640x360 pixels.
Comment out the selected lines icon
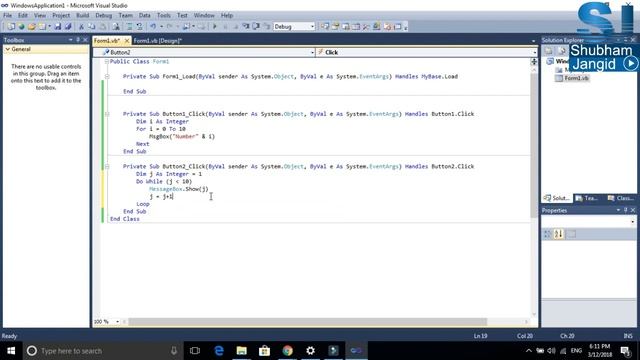(x=129, y=27)
